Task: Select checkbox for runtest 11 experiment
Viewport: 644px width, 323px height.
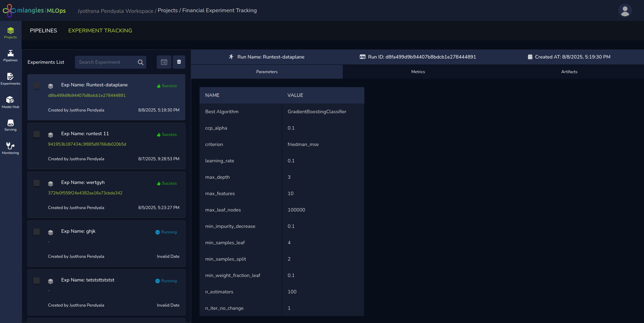Action: [x=37, y=134]
